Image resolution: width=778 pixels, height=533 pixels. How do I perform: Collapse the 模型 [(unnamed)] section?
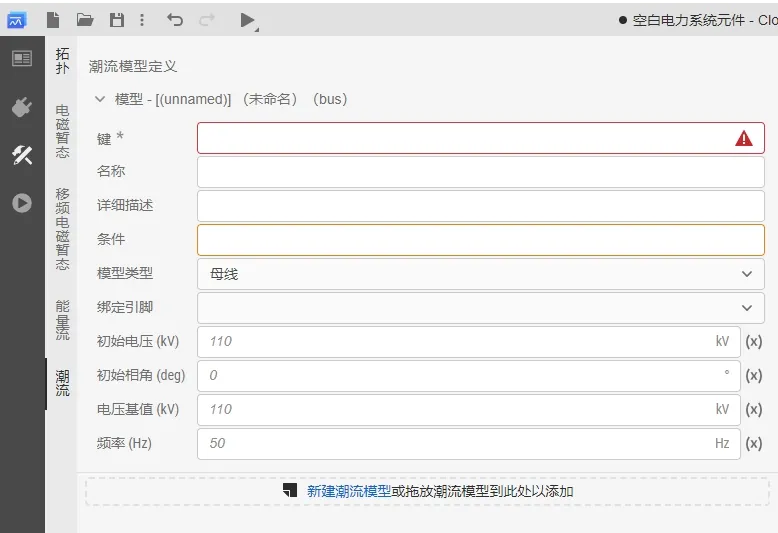(x=100, y=99)
